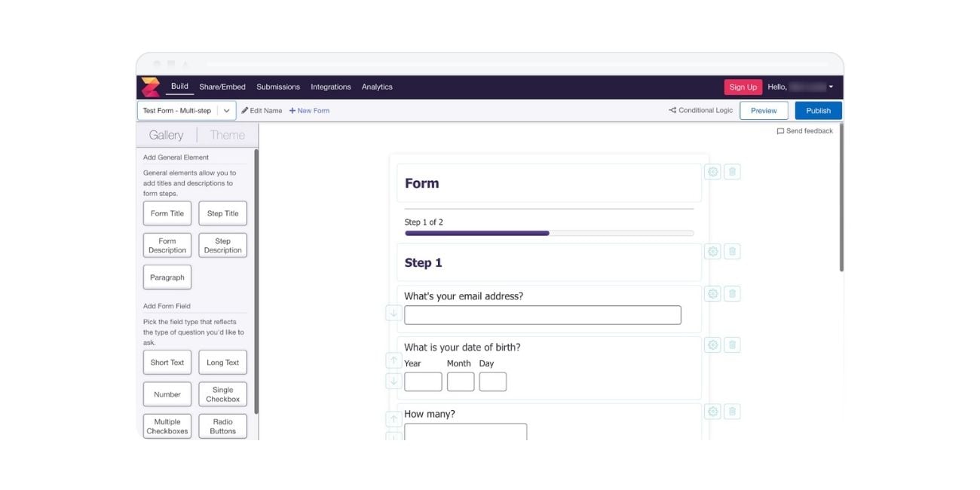Image resolution: width=980 pixels, height=490 pixels.
Task: Open settings for How many field
Action: point(712,412)
